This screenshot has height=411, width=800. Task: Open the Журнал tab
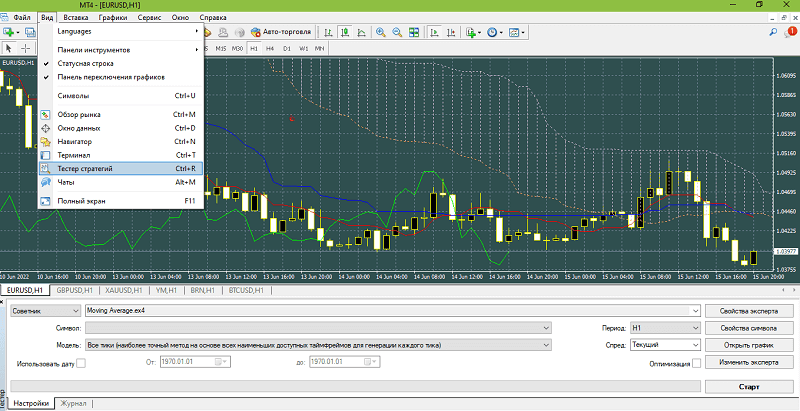[73, 403]
